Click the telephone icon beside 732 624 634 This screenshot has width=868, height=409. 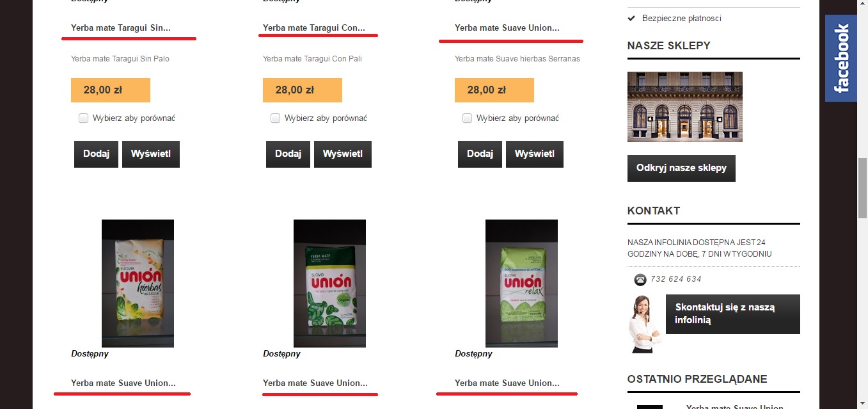tap(640, 280)
